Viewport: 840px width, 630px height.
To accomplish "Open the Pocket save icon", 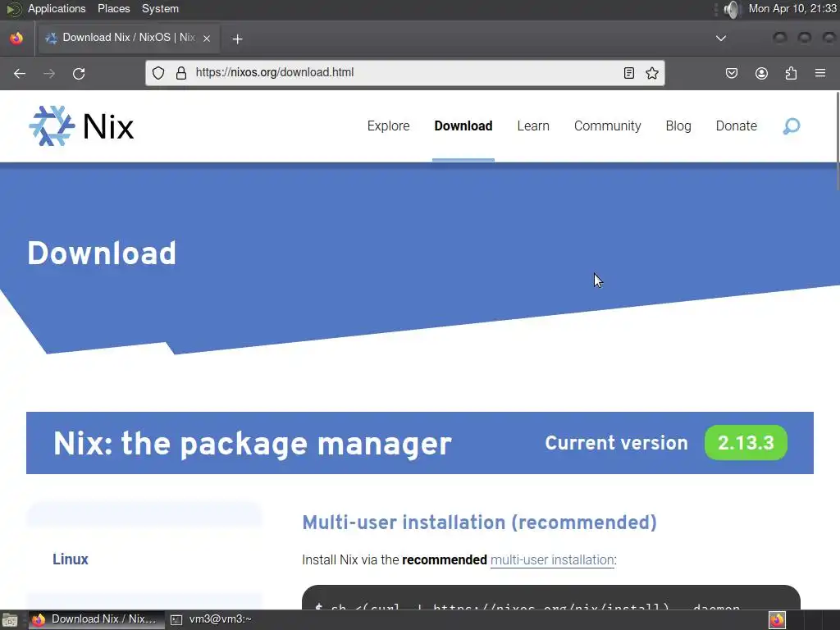I will (731, 73).
